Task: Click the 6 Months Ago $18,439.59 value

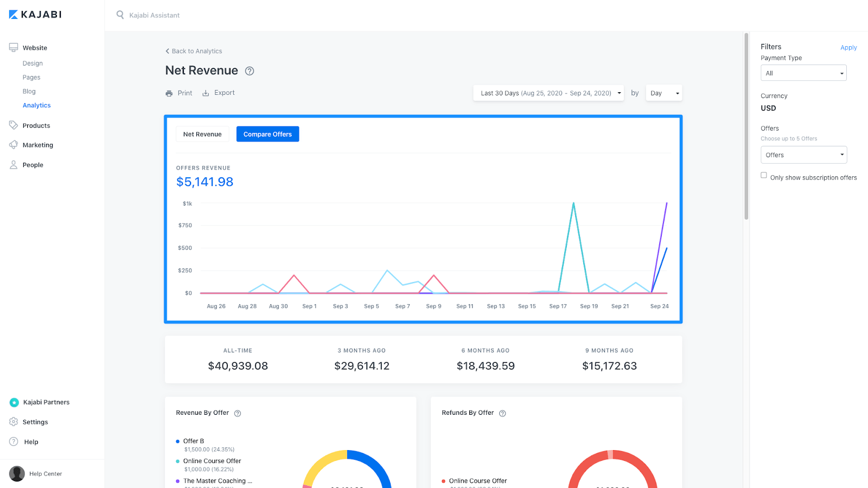Action: coord(486,366)
